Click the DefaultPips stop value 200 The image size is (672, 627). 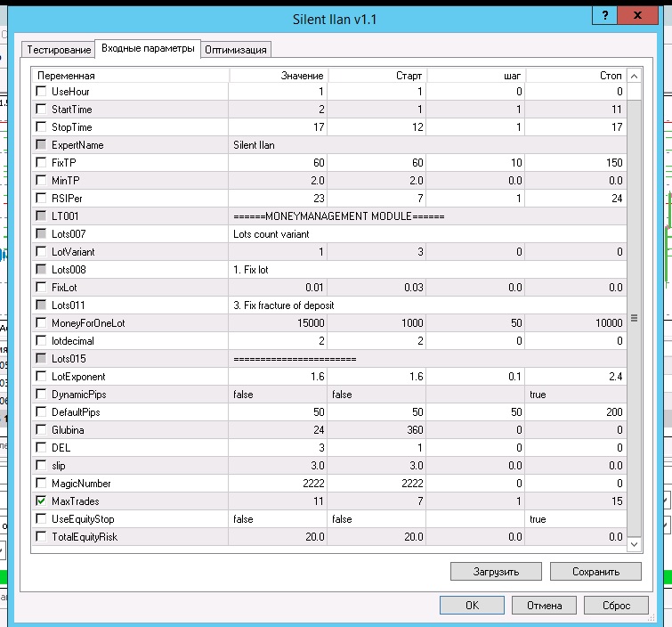pos(576,412)
